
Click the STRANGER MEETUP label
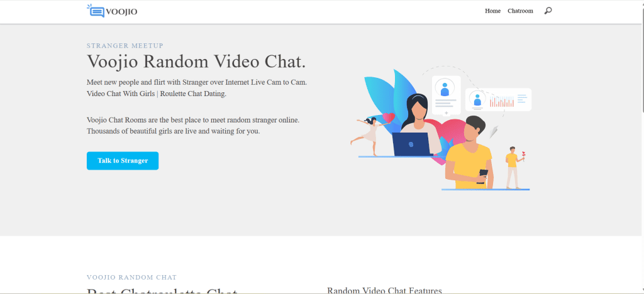tap(125, 45)
